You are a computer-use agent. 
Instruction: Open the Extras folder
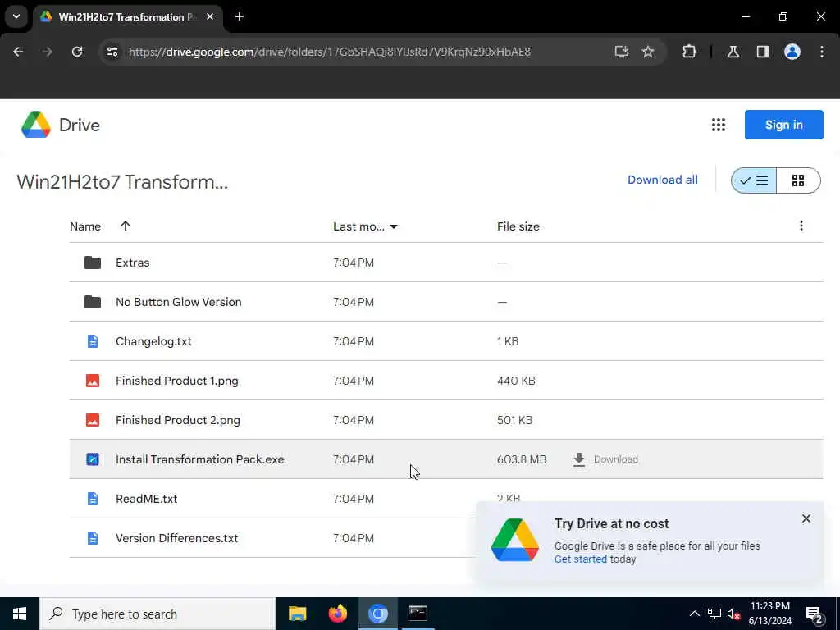445,262
